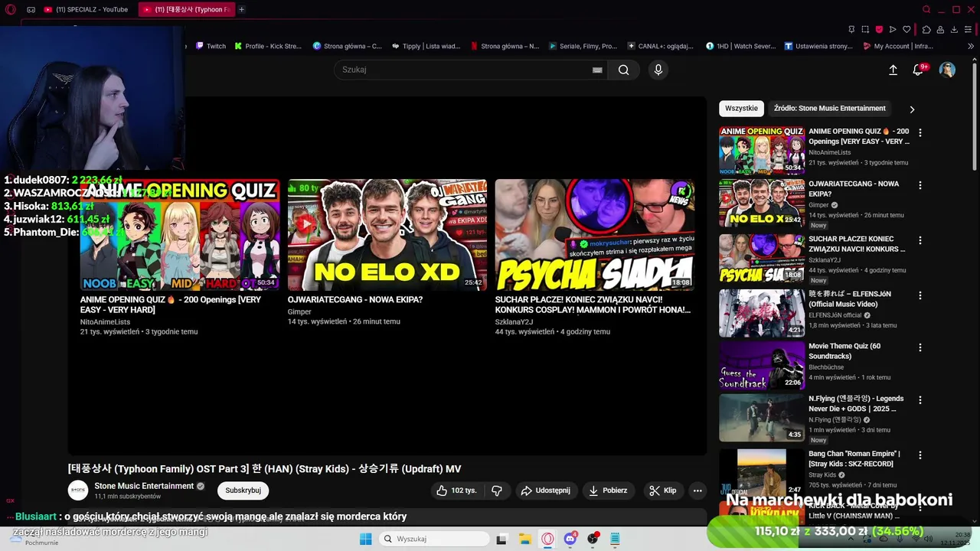Open the Ustawienia strony... bookmark

(x=818, y=46)
